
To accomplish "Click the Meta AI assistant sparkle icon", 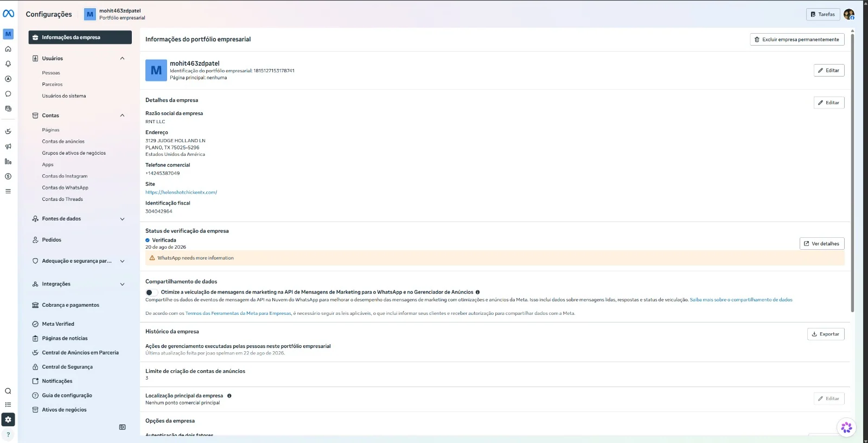I will click(x=846, y=428).
